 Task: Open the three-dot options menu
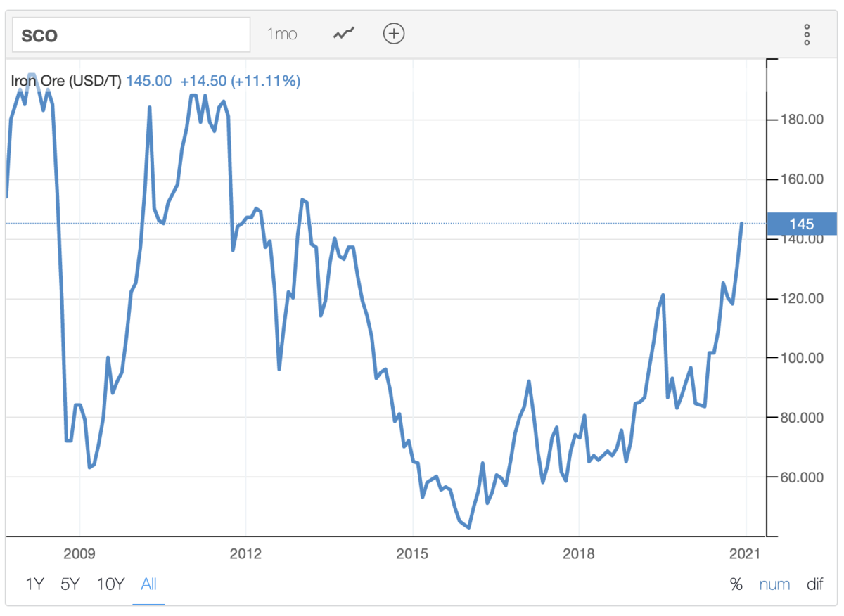807,34
